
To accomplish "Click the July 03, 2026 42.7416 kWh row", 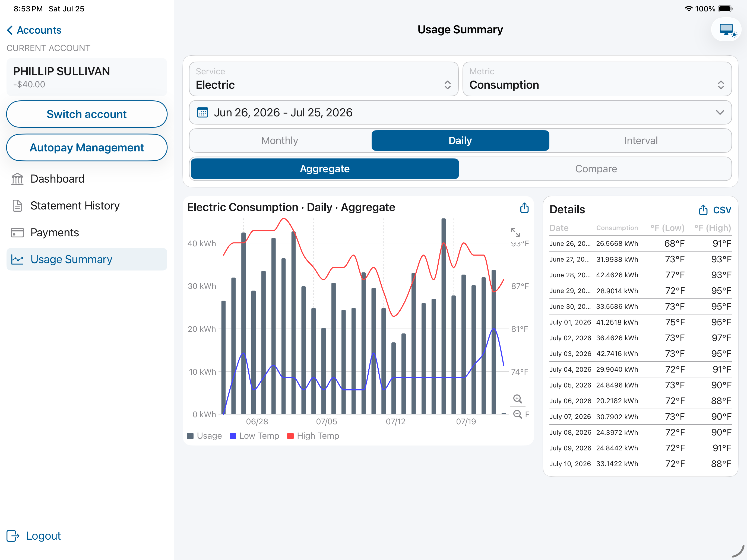I will click(640, 354).
